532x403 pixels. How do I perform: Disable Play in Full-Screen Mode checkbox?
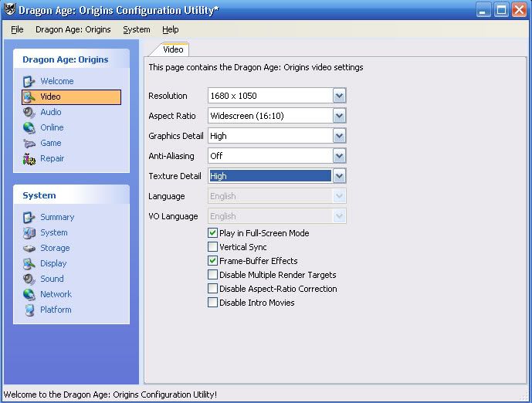coord(213,233)
